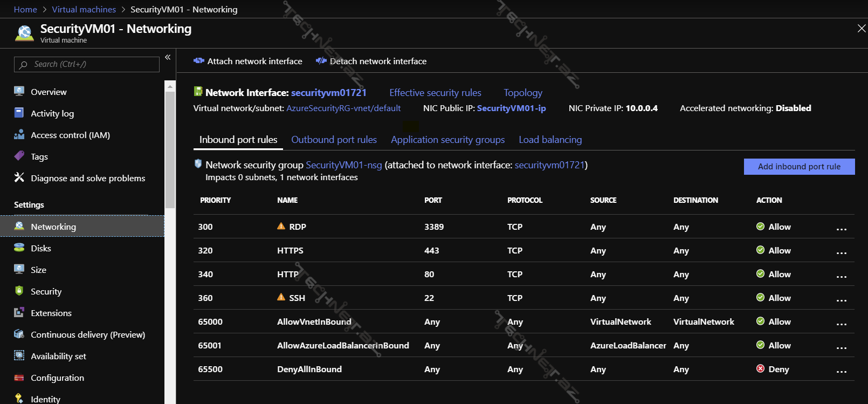The image size is (868, 404).
Task: Open the Overview sidebar icon
Action: click(x=19, y=92)
